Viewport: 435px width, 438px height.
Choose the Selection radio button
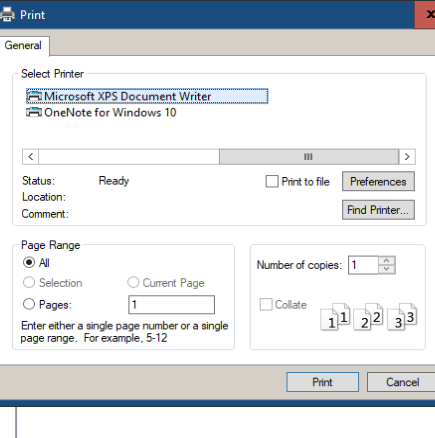tap(29, 283)
